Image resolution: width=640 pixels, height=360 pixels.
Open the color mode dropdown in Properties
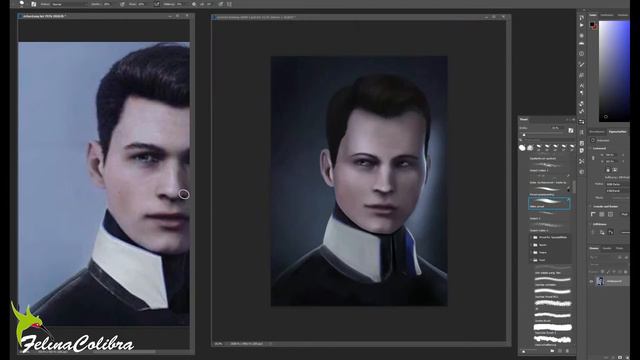pos(617,184)
